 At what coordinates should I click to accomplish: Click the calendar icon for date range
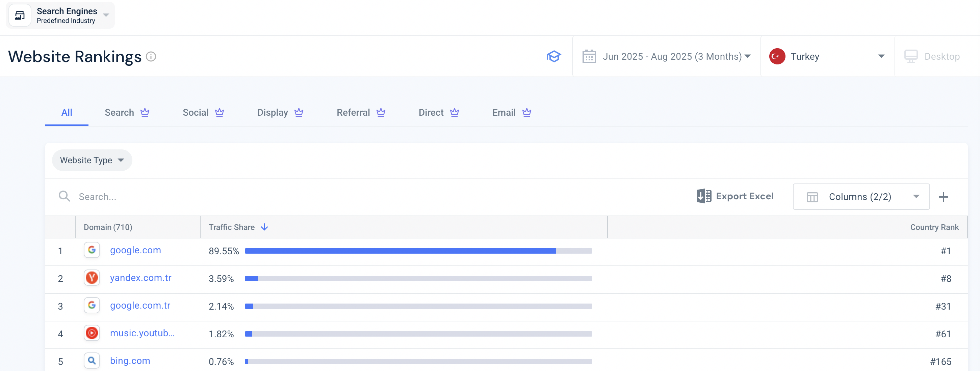[x=589, y=57]
